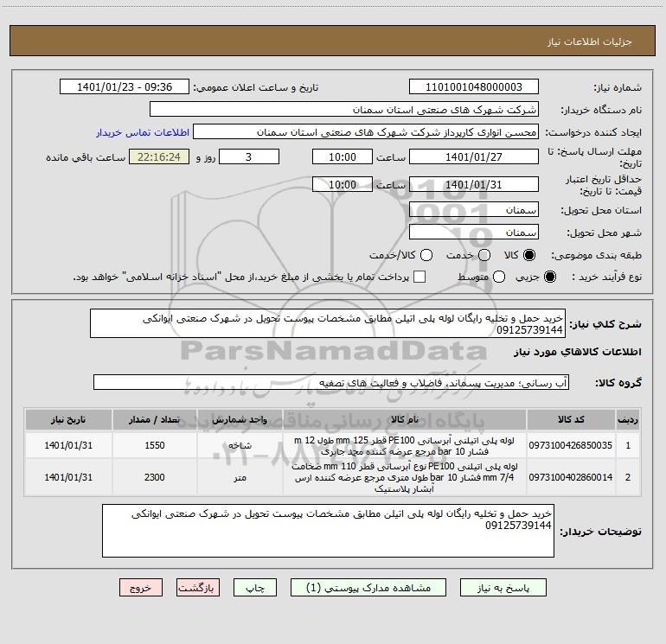This screenshot has width=666, height=644.
Task: Click the announcement date field 1401/01/23 - 09:36
Action: click(x=125, y=87)
